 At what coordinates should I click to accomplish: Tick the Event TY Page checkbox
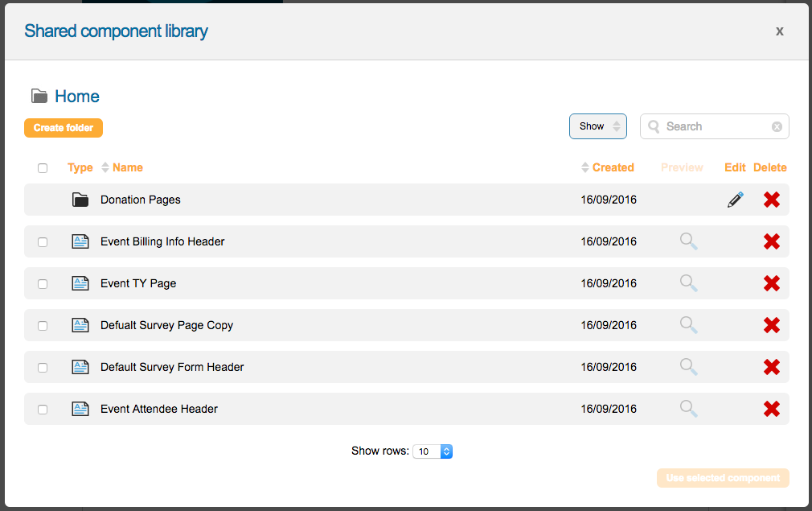tap(43, 284)
